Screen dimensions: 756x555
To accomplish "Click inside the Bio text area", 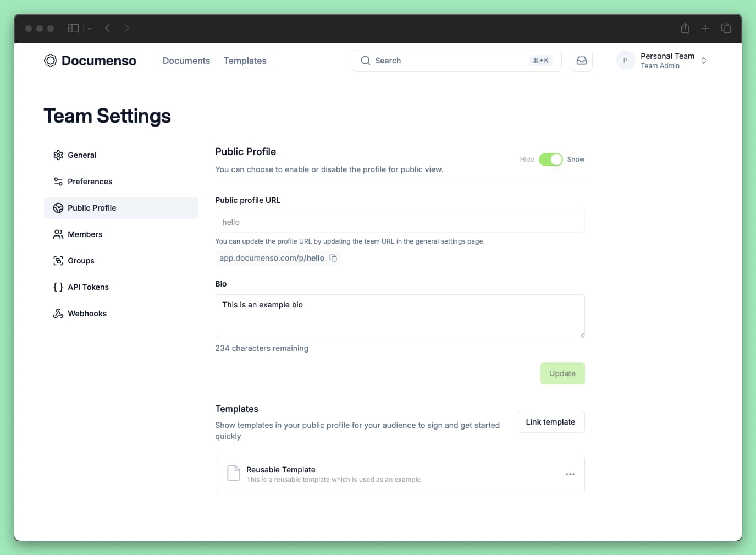I will pyautogui.click(x=400, y=316).
